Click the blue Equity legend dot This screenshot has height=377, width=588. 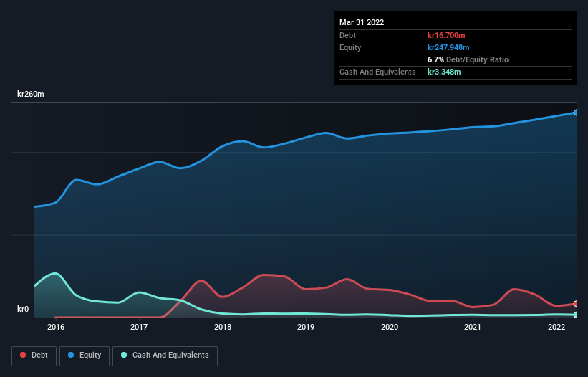(x=71, y=355)
